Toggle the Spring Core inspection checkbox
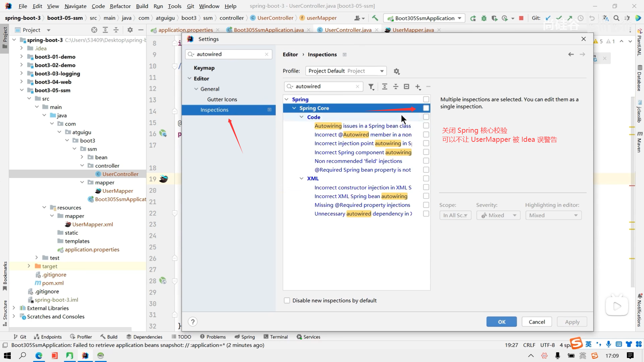644x362 pixels. point(426,108)
